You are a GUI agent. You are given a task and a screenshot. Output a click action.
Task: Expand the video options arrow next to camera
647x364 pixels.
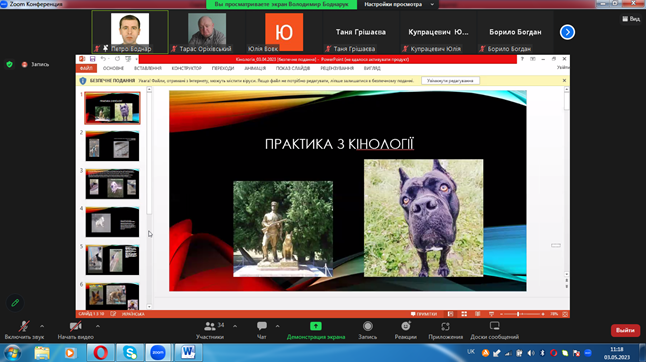click(98, 326)
